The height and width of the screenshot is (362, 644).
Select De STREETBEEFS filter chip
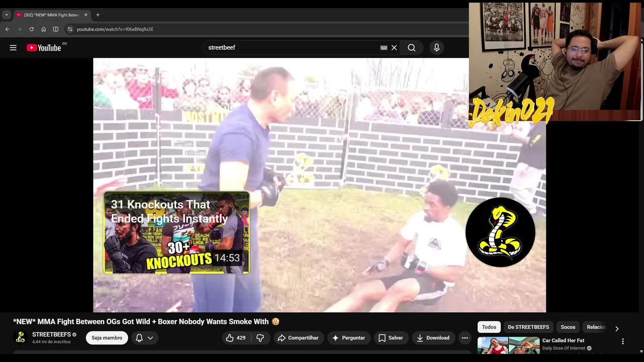528,327
